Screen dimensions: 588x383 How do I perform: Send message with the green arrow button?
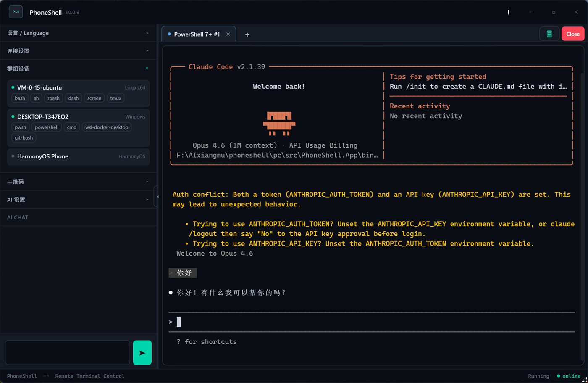pos(142,353)
